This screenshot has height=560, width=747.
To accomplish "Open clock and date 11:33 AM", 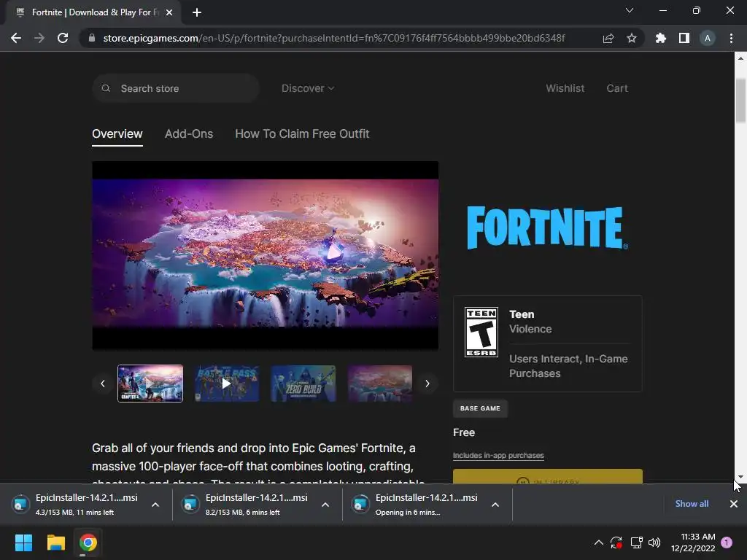I will (x=693, y=542).
